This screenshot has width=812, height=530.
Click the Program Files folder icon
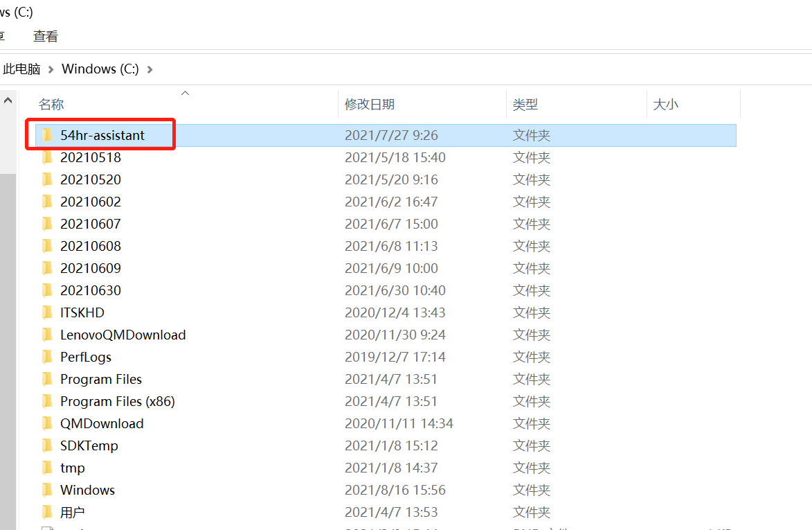tap(47, 379)
